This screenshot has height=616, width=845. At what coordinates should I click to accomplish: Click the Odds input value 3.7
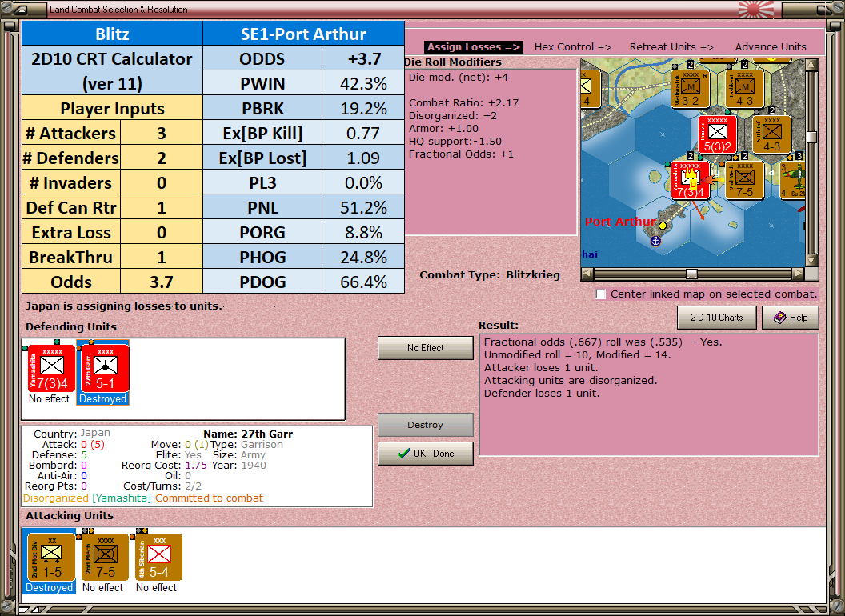(161, 282)
